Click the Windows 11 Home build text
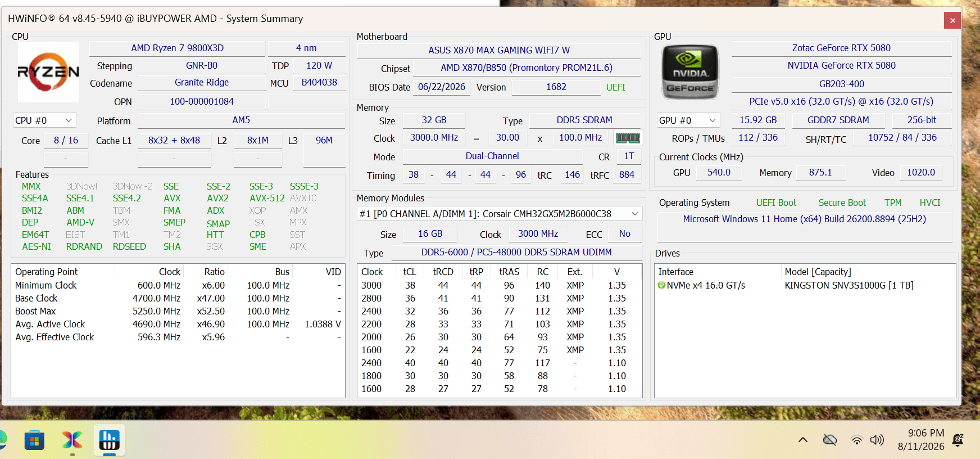The image size is (980, 459). pos(804,219)
